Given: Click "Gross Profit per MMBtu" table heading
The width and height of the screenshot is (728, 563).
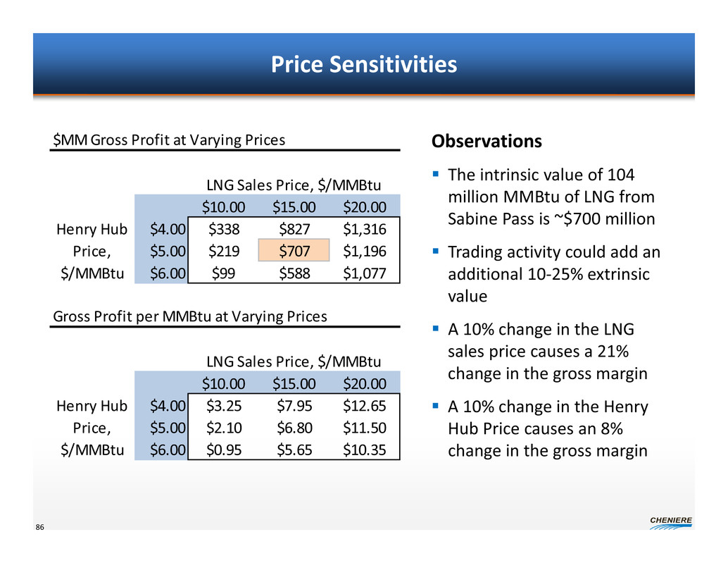Looking at the screenshot, I should (x=190, y=316).
